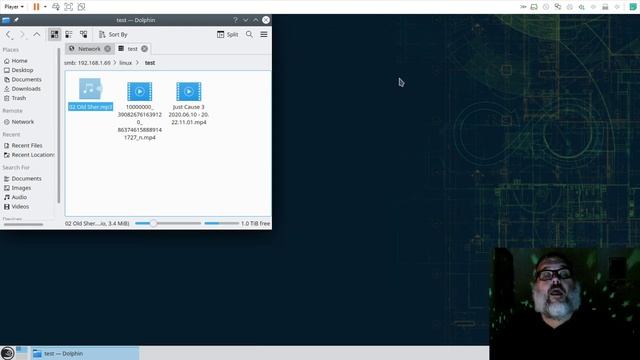
Task: Pin window on all desktops
Action: [16, 20]
